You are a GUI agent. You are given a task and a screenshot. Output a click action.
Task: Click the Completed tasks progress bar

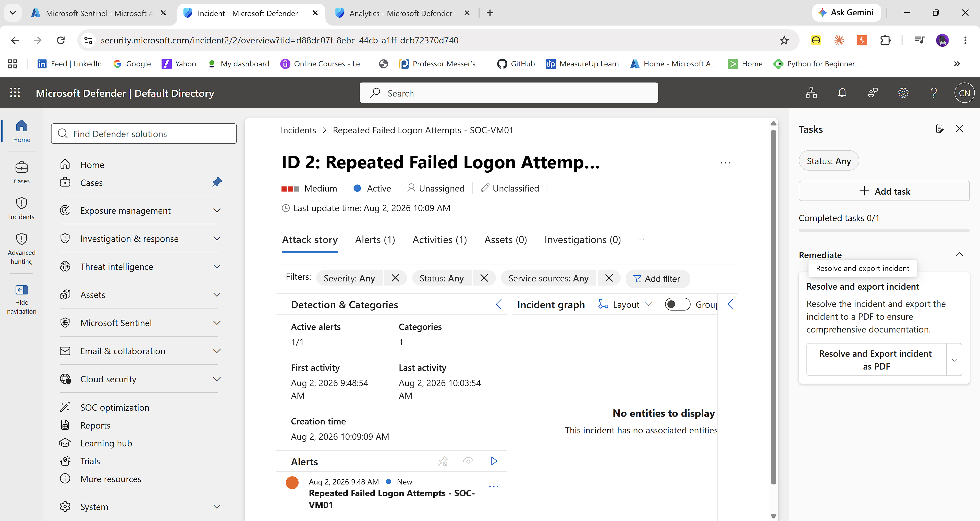click(884, 230)
